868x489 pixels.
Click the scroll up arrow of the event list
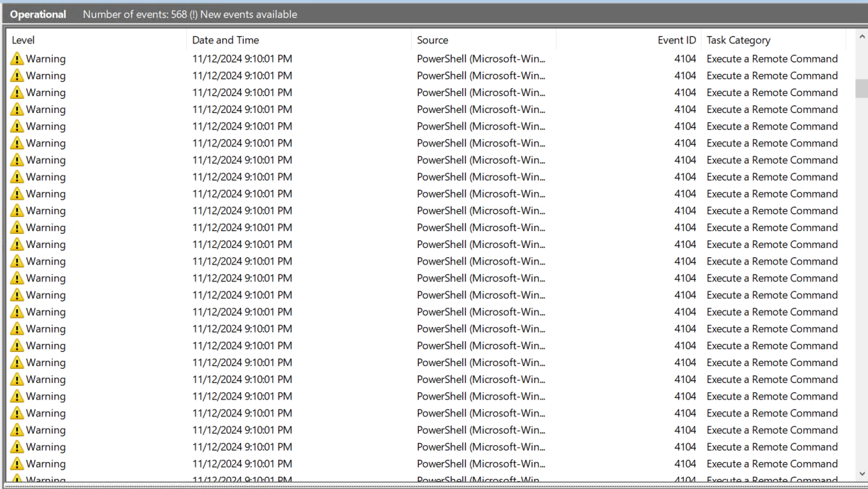pyautogui.click(x=862, y=37)
